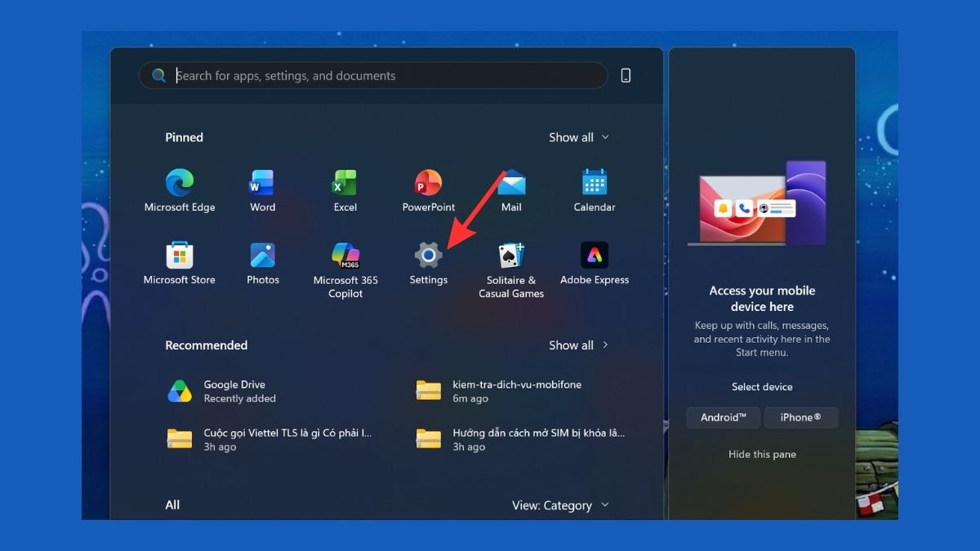The height and width of the screenshot is (551, 980).
Task: Open Adobe Express
Action: tap(595, 263)
